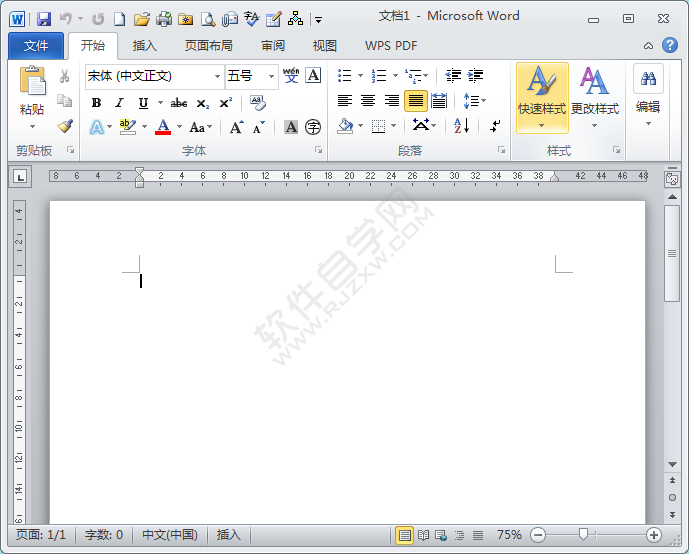Open the line spacing dropdown

tap(475, 101)
